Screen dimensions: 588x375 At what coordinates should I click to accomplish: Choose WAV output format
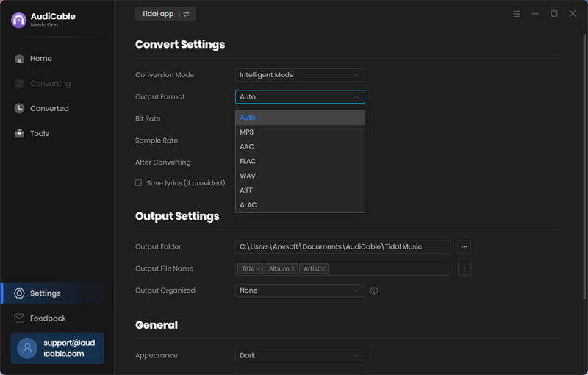[300, 176]
